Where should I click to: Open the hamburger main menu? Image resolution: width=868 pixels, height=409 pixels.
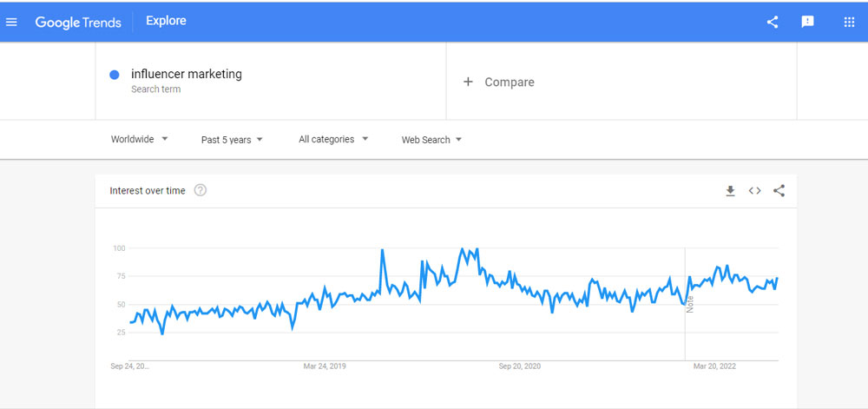coord(11,22)
